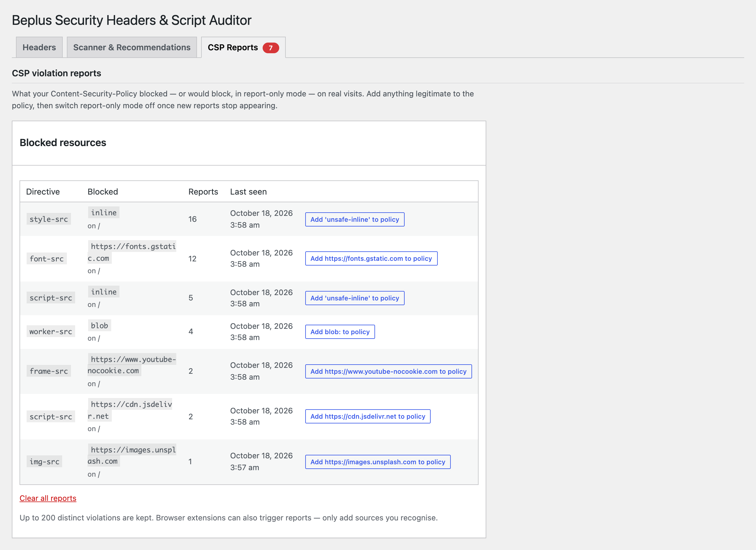Select the CSP Reports tab

pos(243,47)
